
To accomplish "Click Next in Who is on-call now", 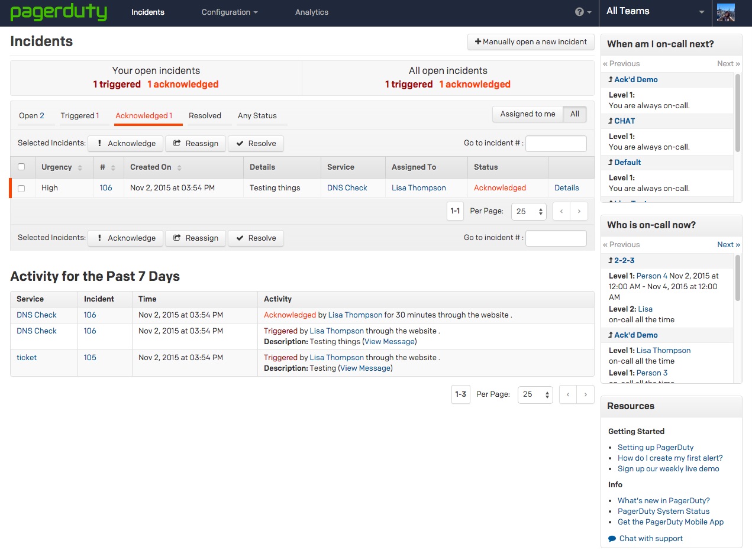I will pyautogui.click(x=728, y=245).
